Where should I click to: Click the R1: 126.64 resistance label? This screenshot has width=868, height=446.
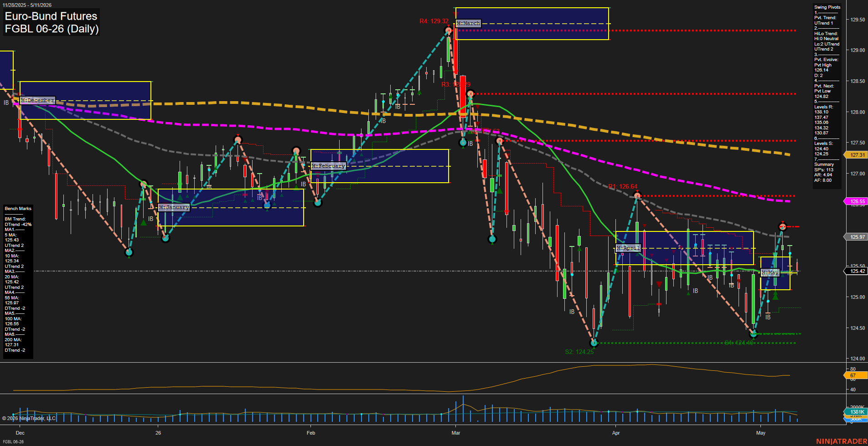623,186
